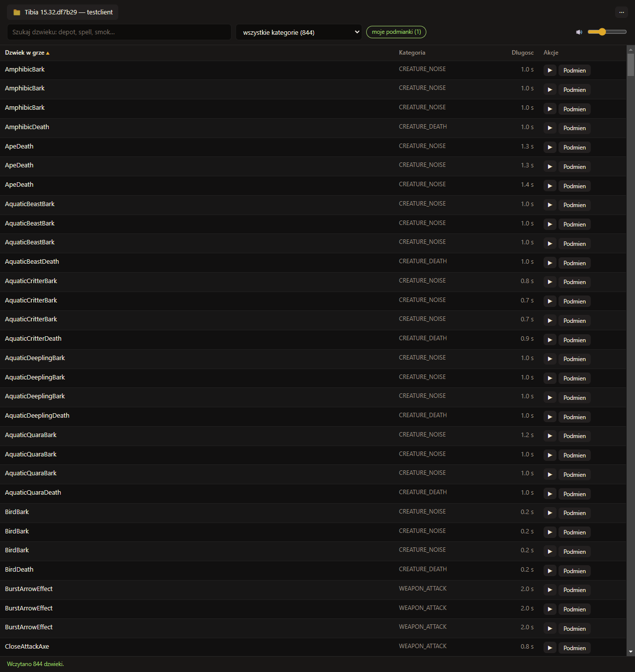Click the Kategoria column header
This screenshot has width=635, height=672.
coord(412,53)
